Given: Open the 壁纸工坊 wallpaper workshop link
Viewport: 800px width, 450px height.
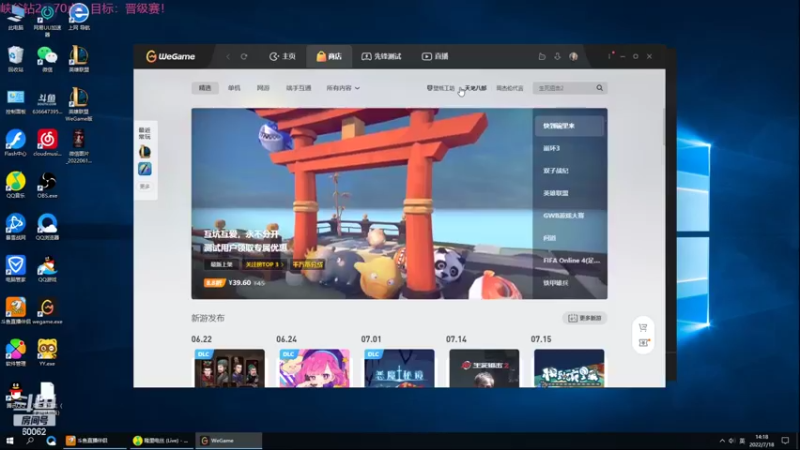Looking at the screenshot, I should click(x=441, y=88).
